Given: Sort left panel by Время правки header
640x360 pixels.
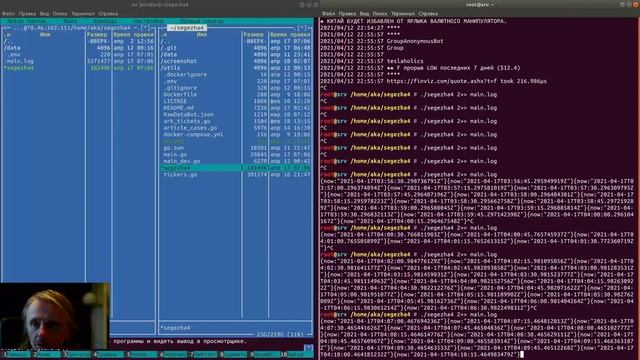Looking at the screenshot, I should click(133, 35).
